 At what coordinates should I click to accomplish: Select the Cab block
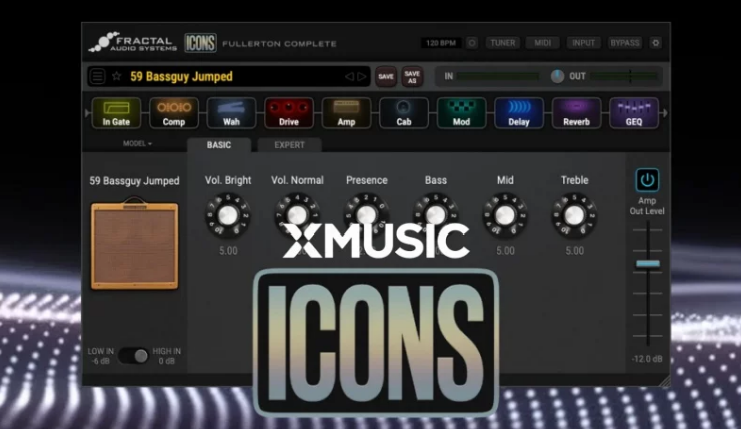point(404,113)
